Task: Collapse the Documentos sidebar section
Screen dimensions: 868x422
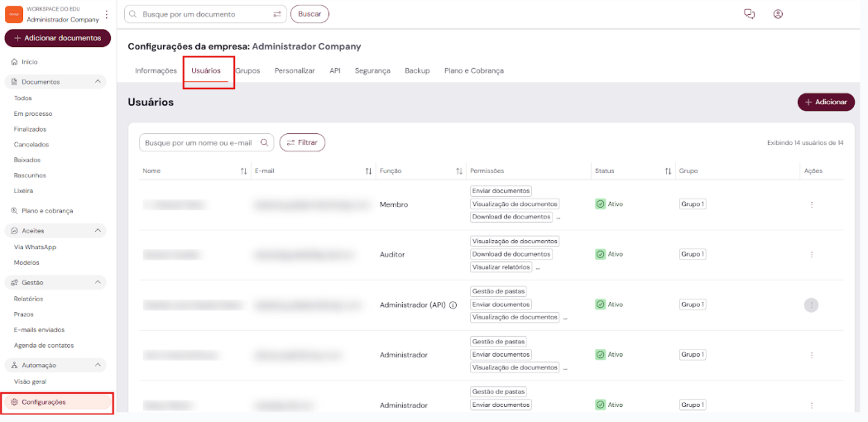Action: coord(98,82)
